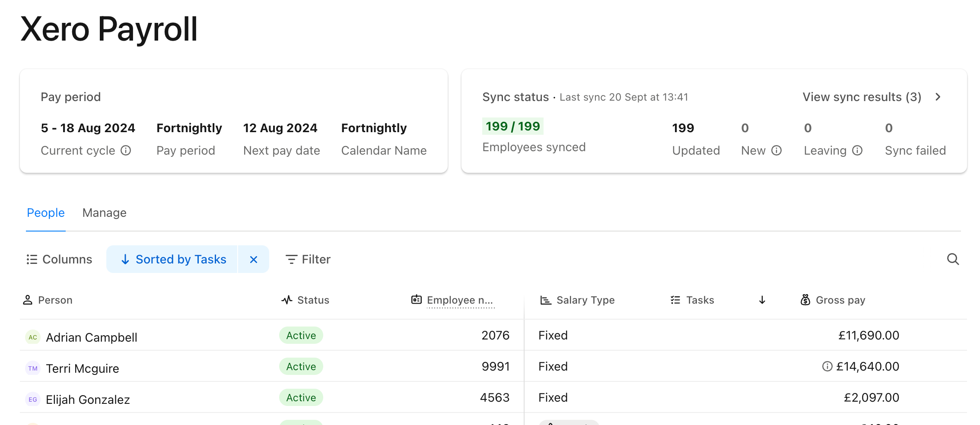
Task: Click the 5 - 18 Aug 2024 cycle
Action: pyautogui.click(x=88, y=128)
